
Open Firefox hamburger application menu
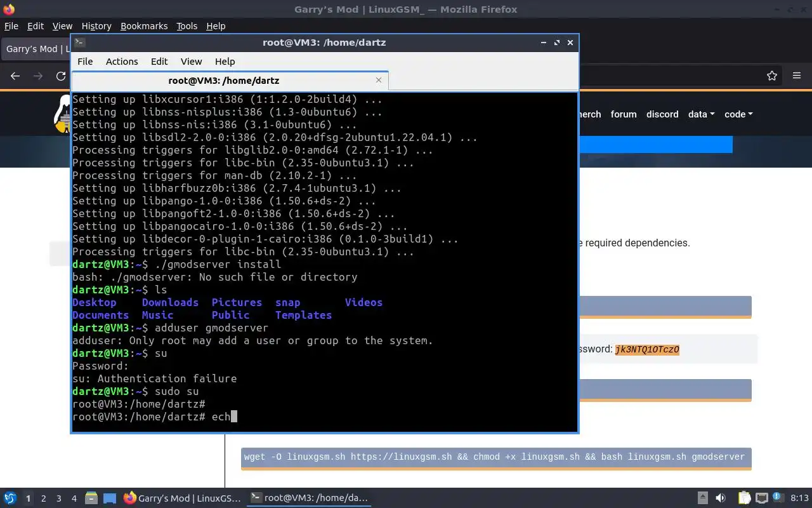(x=797, y=76)
